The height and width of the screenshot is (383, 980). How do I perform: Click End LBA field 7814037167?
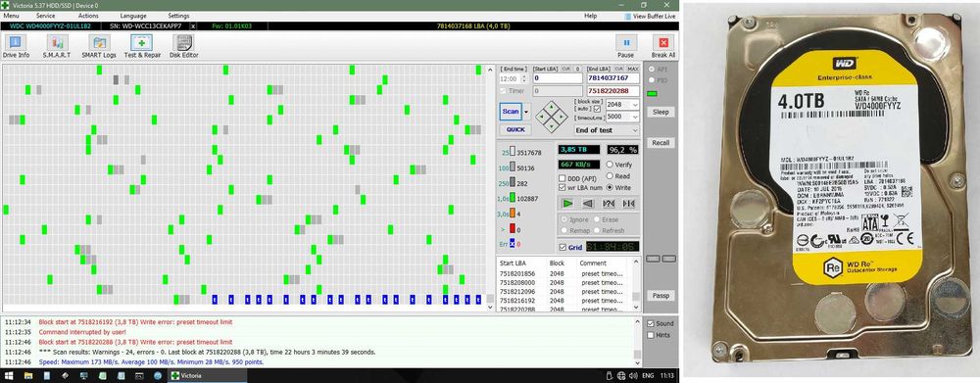point(612,78)
